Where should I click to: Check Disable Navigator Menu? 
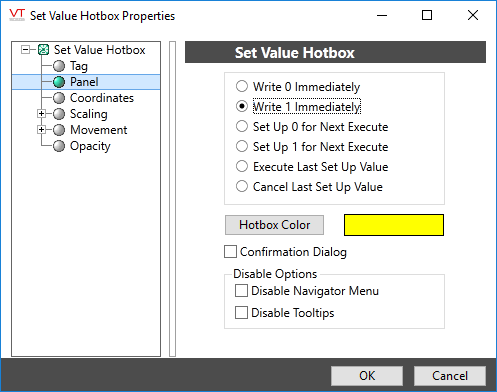pyautogui.click(x=241, y=291)
